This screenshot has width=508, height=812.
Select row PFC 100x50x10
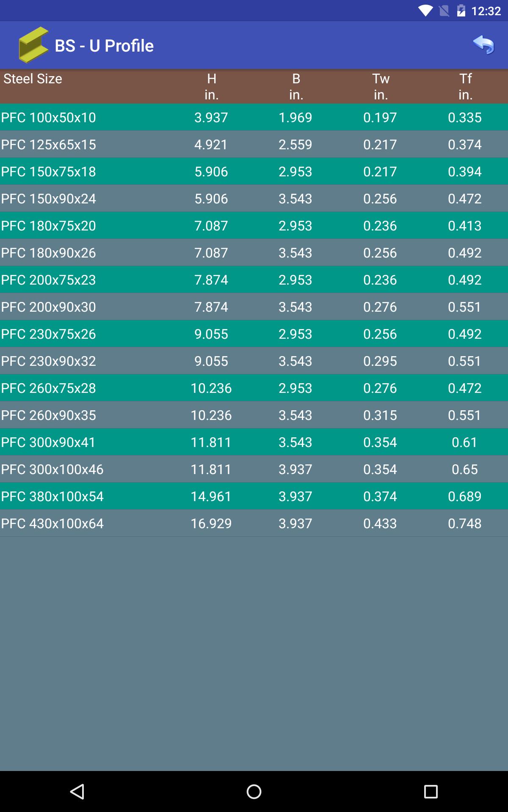click(x=254, y=117)
